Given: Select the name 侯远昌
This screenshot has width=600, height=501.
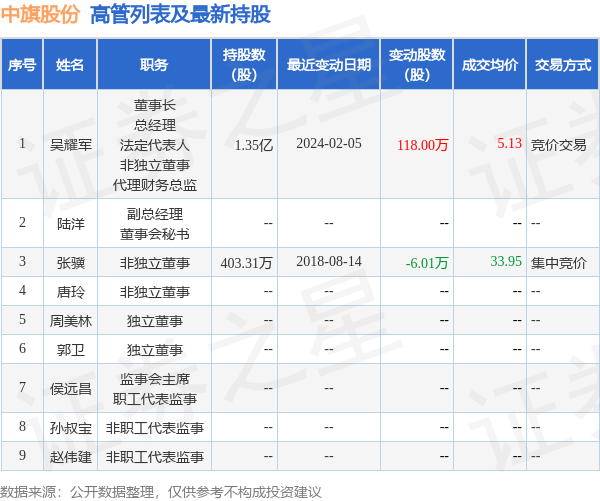Looking at the screenshot, I should point(70,389).
